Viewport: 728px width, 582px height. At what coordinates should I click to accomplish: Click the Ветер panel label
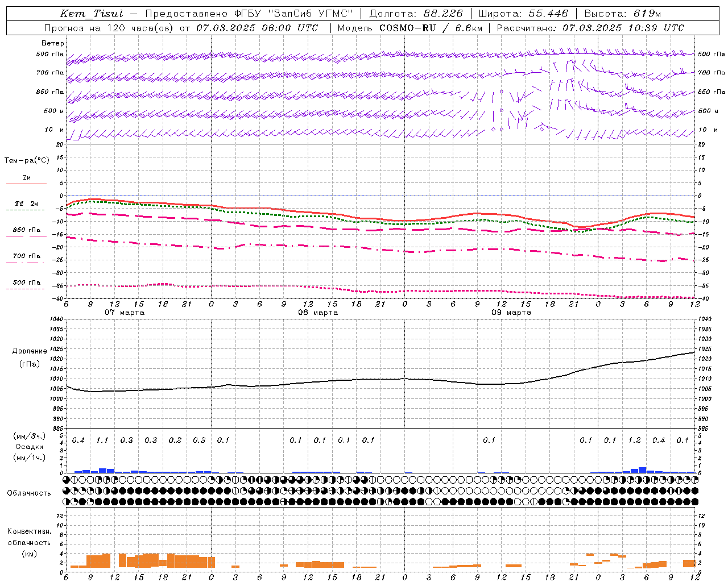53,43
